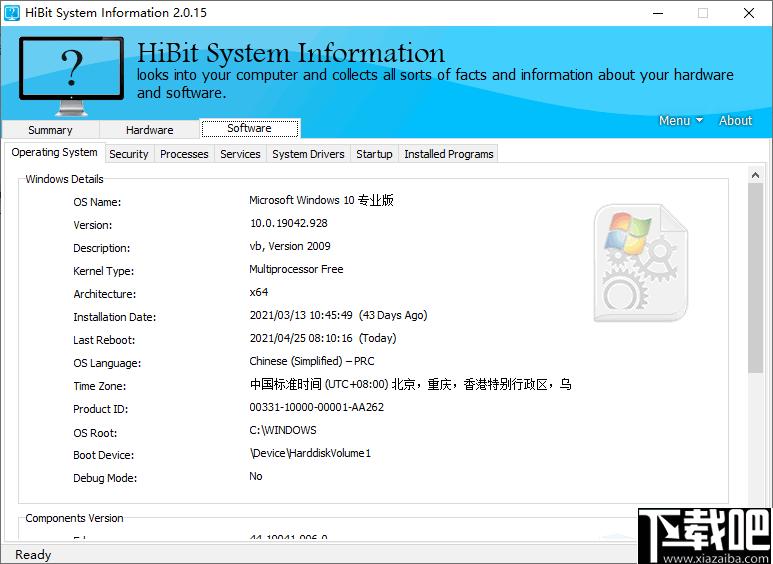773x564 pixels.
Task: Click the scrollbar up arrow
Action: click(756, 176)
